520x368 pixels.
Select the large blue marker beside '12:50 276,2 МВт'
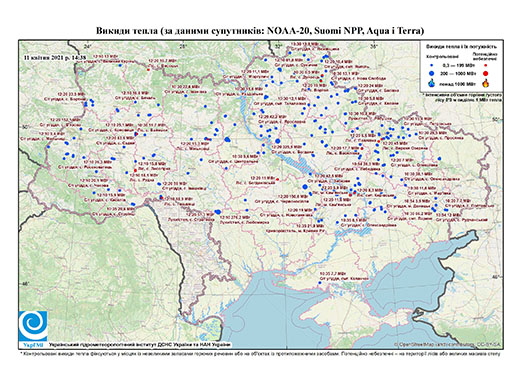[218, 212]
